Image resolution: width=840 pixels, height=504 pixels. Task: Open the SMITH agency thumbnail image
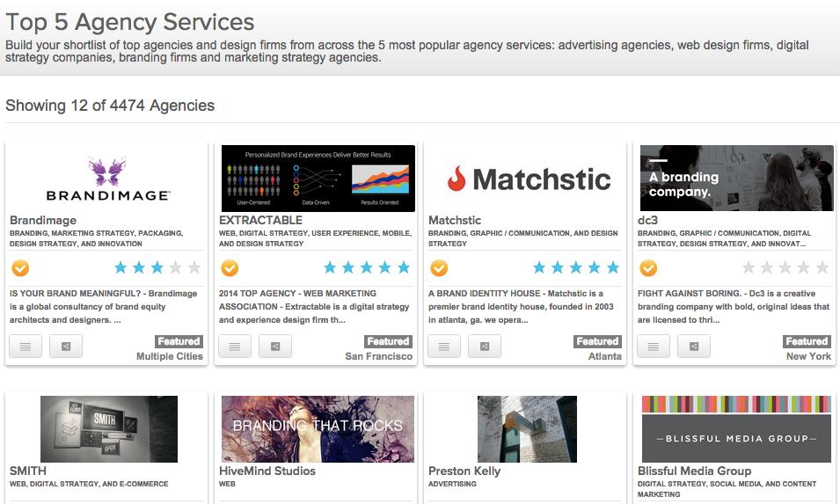[109, 429]
